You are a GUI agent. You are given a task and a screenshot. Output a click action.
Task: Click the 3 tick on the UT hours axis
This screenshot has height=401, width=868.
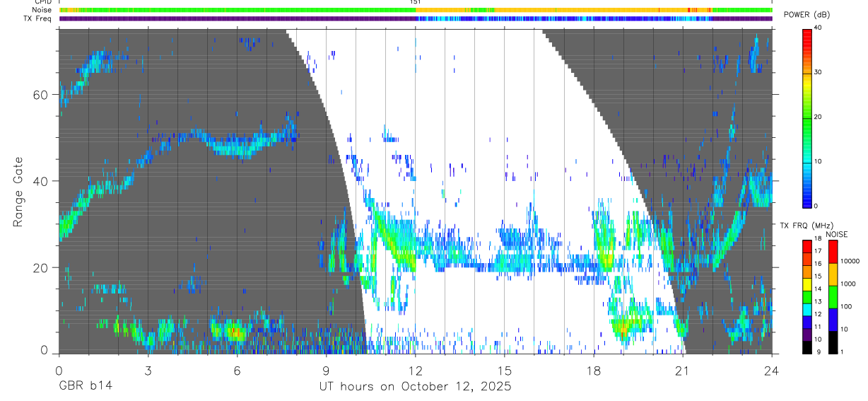click(148, 369)
